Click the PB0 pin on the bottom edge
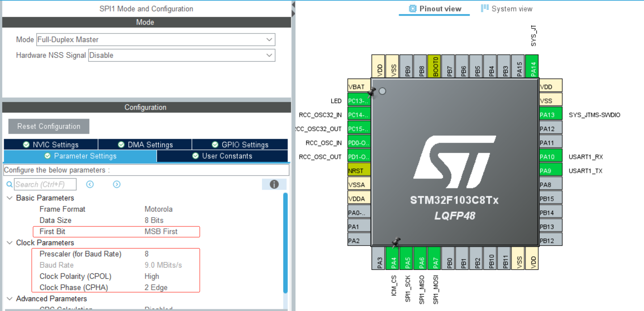 449,258
